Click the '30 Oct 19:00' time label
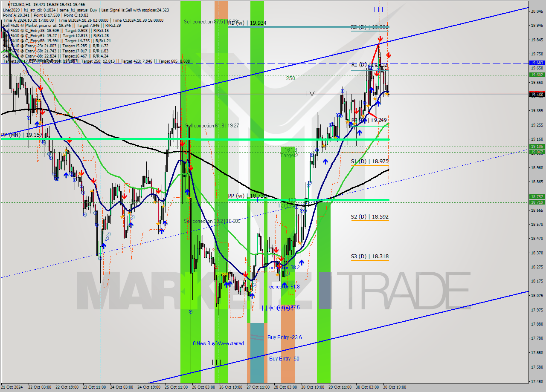Viewport: 546px width, 392px height. [x=395, y=387]
